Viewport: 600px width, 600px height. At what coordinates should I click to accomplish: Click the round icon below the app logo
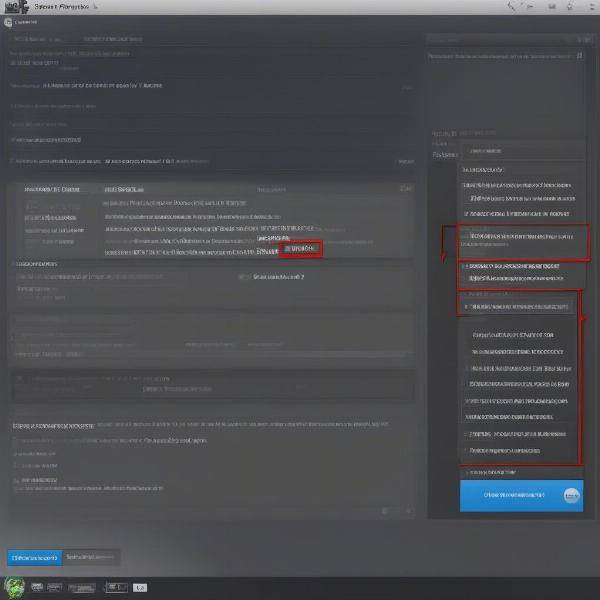tap(8, 23)
